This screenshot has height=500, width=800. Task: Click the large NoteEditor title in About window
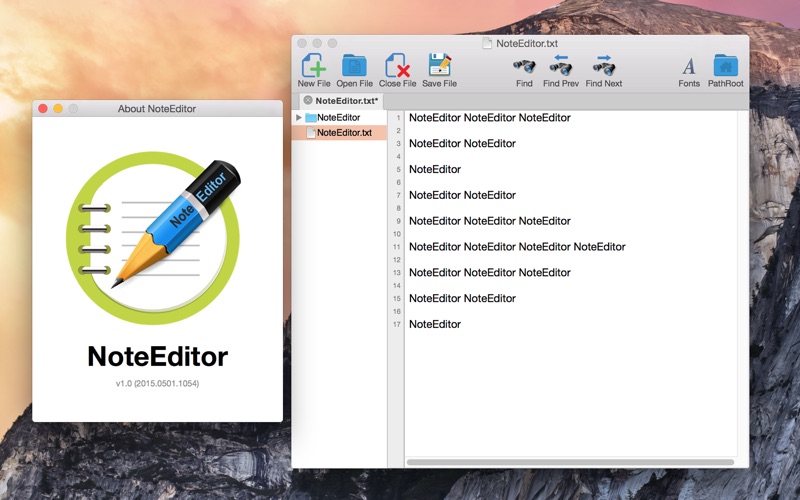coord(157,356)
